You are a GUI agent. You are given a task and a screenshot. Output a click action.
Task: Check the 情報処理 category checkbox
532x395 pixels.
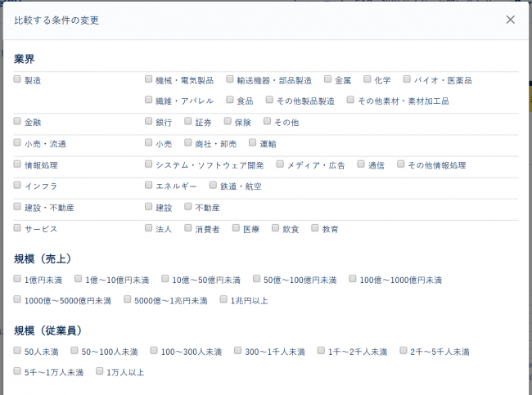point(17,164)
